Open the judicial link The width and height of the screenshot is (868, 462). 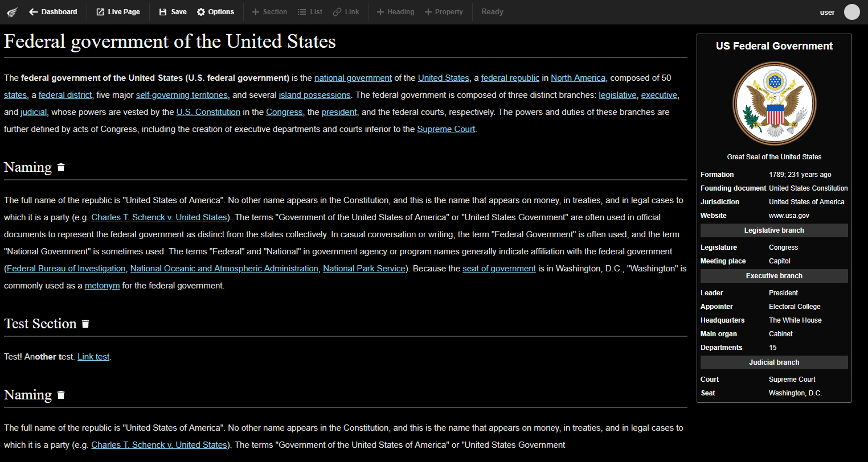(34, 112)
